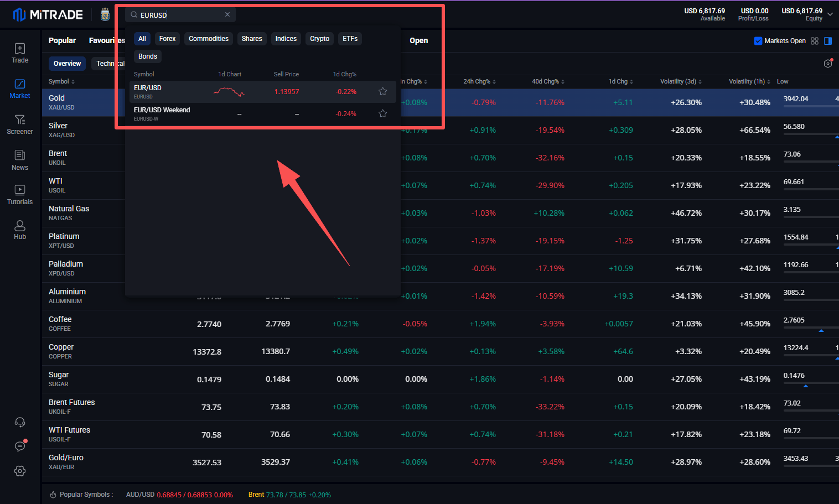Clear the EURUSD search text

point(227,15)
